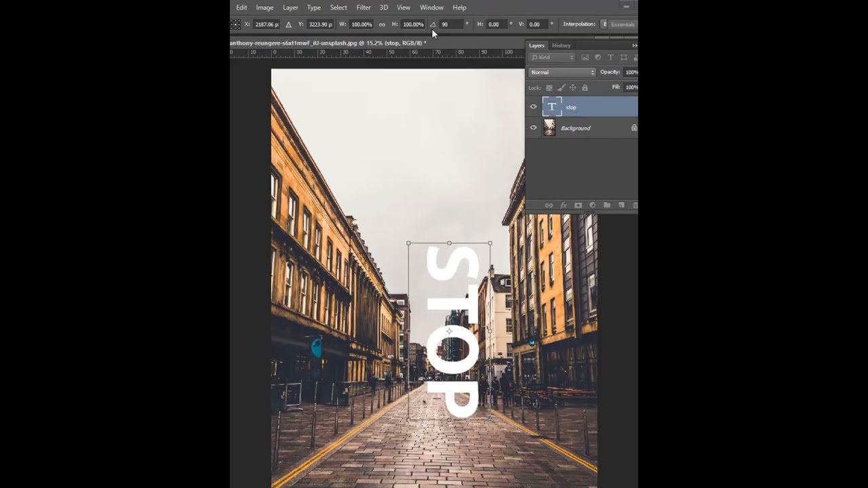This screenshot has height=488, width=868.
Task: Click the Background layer thumbnail
Action: click(x=549, y=127)
